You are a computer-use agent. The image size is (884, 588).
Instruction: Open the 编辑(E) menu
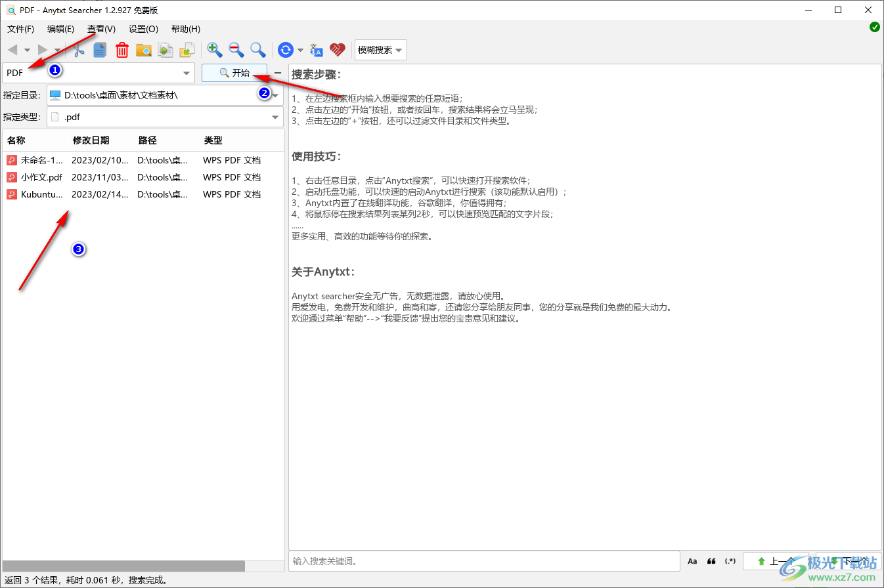coord(60,29)
